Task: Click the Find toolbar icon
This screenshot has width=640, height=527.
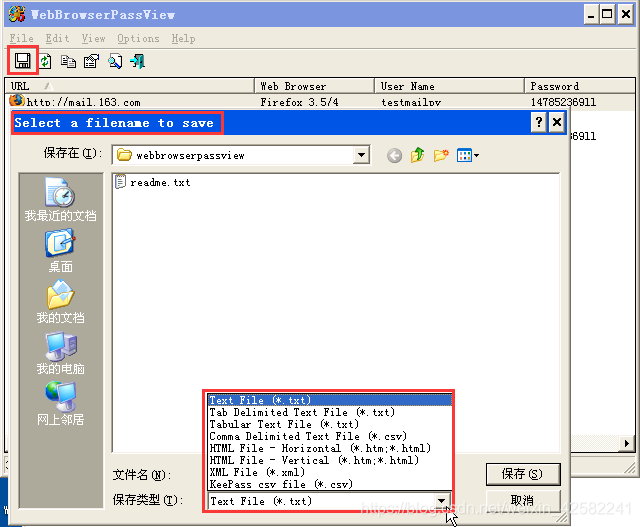Action: (x=115, y=62)
